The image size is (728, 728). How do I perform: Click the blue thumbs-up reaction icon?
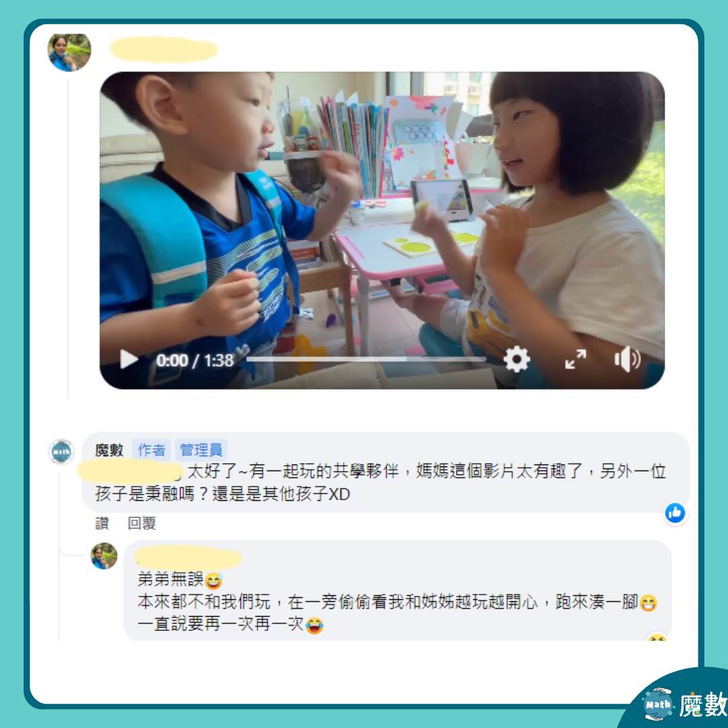point(675,513)
